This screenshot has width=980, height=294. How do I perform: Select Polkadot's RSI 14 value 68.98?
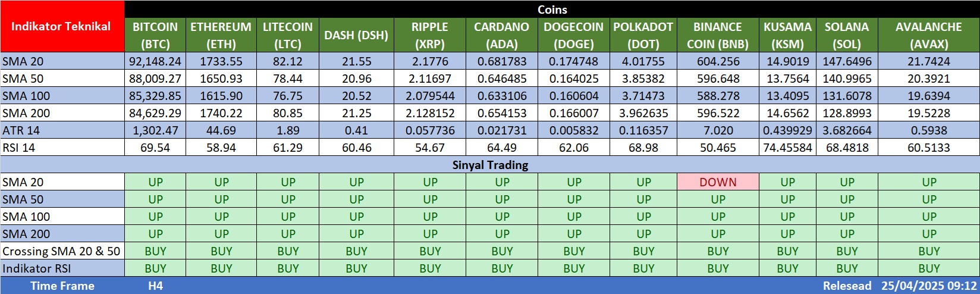[x=643, y=148]
